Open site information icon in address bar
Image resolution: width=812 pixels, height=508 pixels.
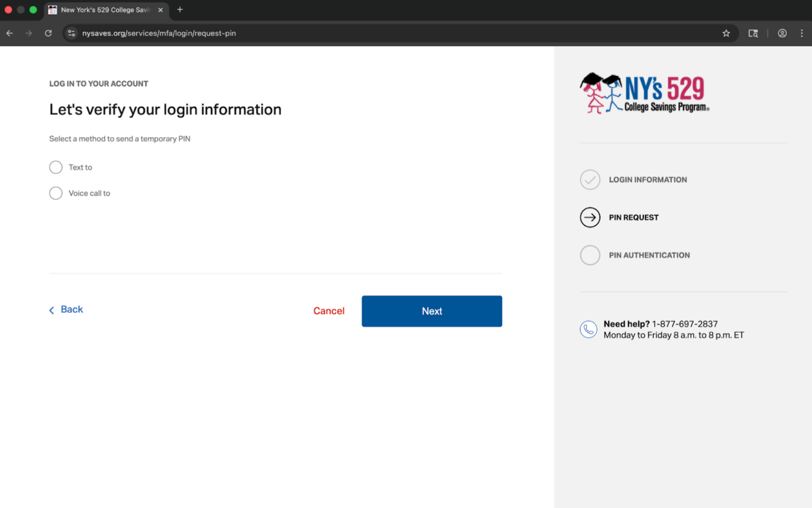coord(71,33)
